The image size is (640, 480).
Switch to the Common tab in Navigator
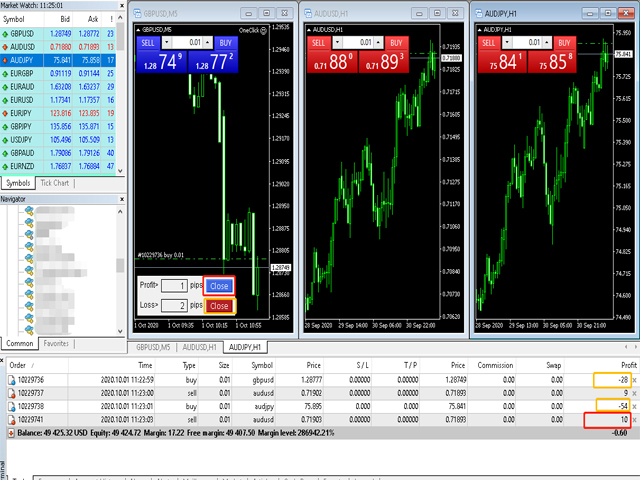tap(20, 344)
